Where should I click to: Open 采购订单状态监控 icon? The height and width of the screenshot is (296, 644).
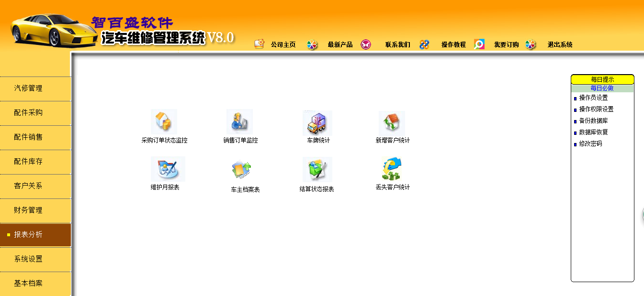[x=164, y=122]
